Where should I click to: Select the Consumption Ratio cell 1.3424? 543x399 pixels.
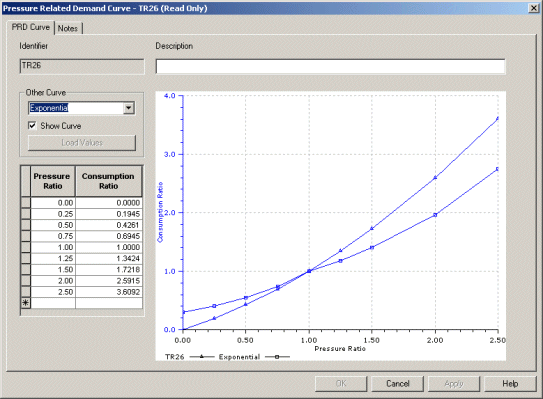(109, 258)
